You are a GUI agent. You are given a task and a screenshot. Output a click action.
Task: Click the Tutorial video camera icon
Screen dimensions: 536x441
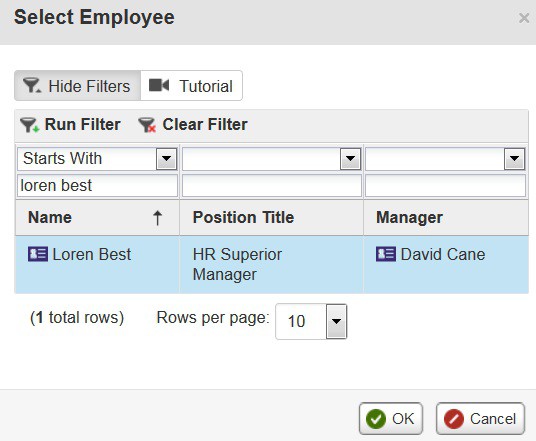[x=159, y=85]
